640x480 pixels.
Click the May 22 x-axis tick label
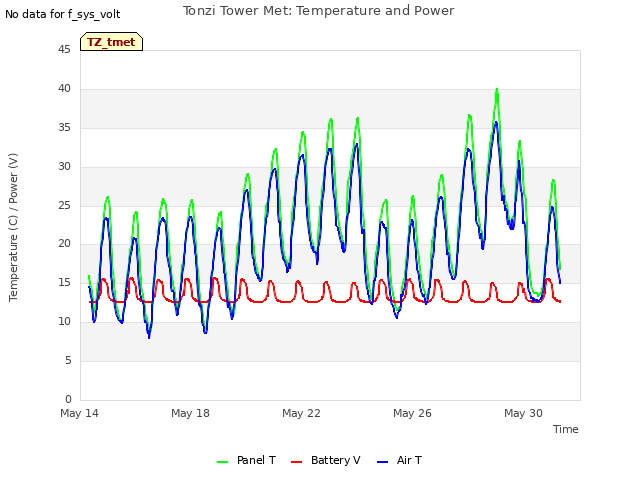click(x=301, y=413)
